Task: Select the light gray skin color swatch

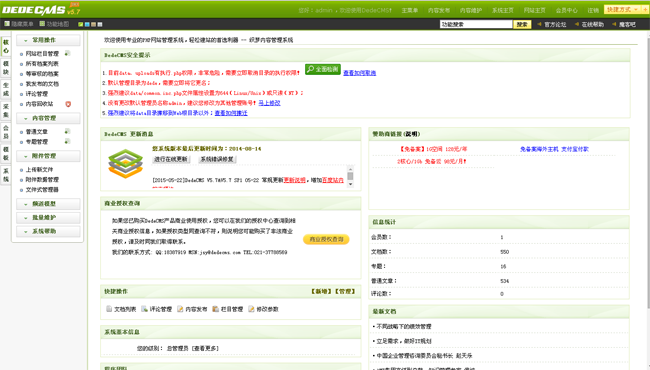Action: [x=100, y=24]
